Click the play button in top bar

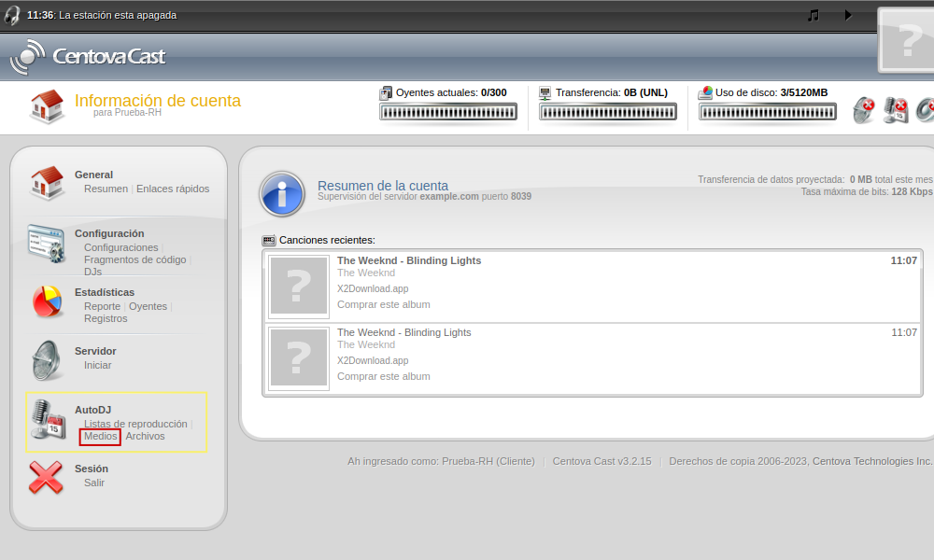pos(848,15)
